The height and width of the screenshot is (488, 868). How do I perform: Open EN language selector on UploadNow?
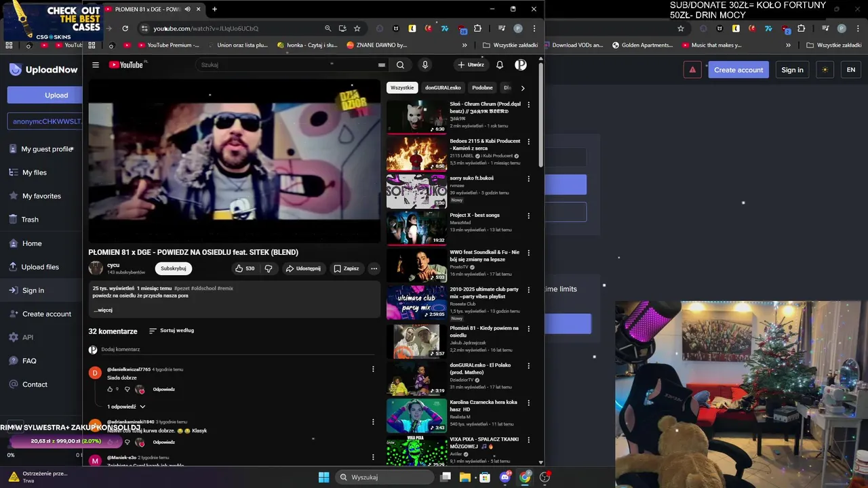coord(850,70)
